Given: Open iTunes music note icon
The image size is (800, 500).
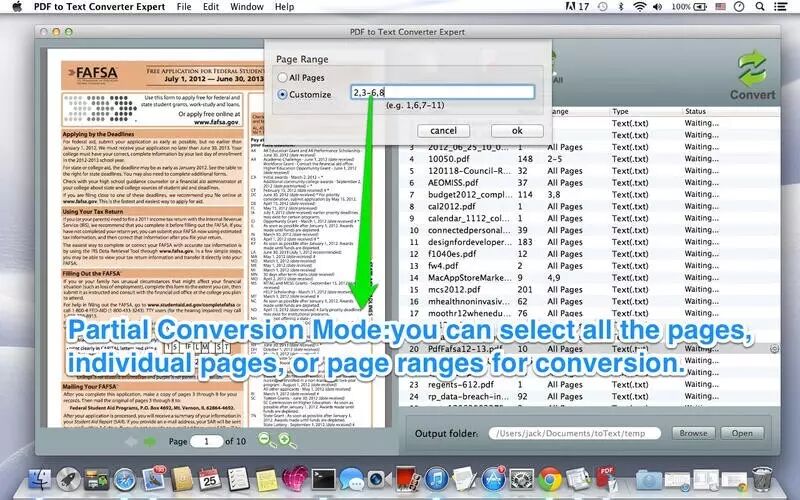Looking at the screenshot, I should pos(436,480).
